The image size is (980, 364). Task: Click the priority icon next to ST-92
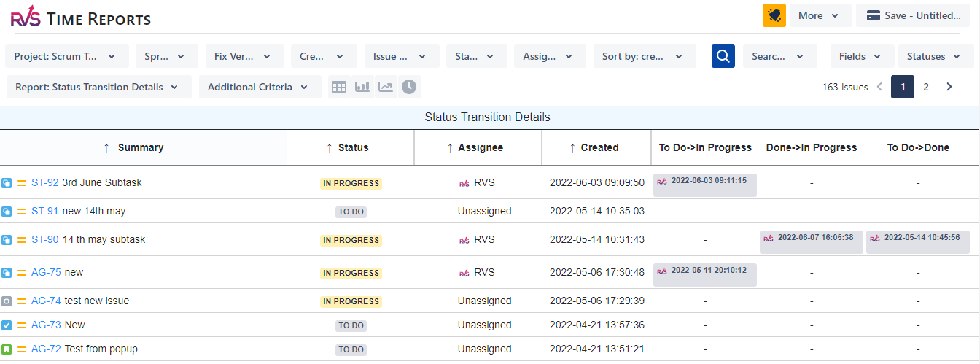[22, 183]
